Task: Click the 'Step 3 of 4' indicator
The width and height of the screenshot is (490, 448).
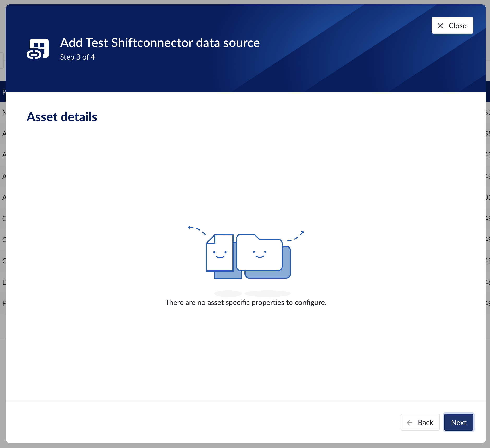Action: click(77, 57)
